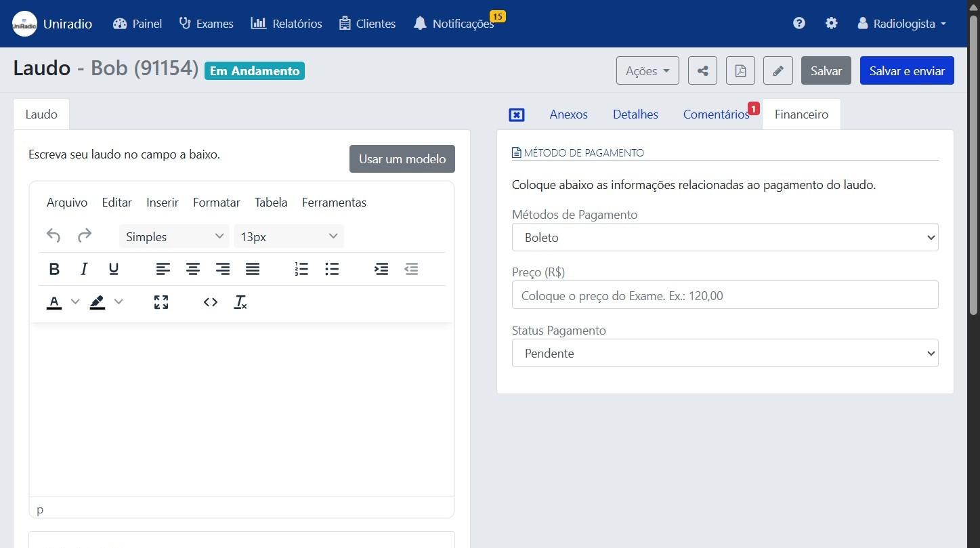Share the laudo using the share icon
The width and height of the screenshot is (980, 548).
click(702, 70)
